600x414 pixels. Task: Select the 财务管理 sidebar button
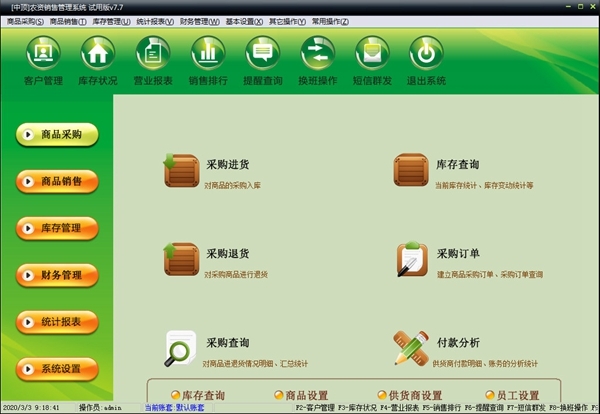click(x=57, y=275)
